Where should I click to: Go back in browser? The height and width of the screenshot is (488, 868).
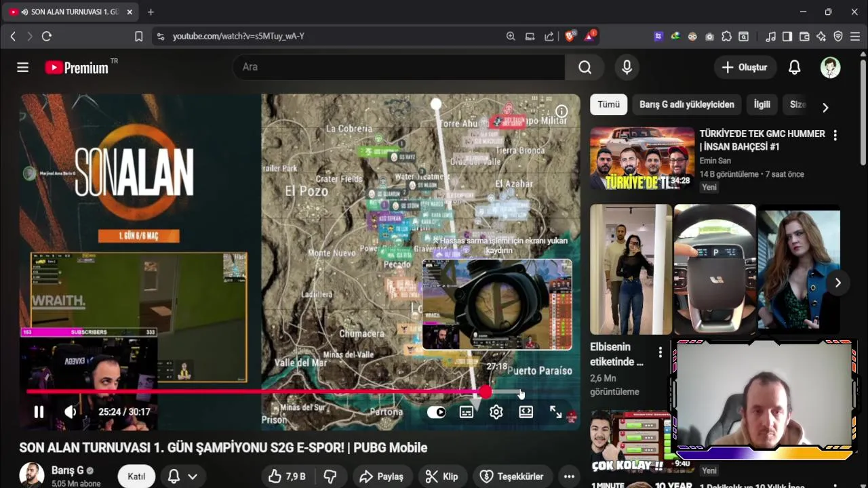pyautogui.click(x=13, y=36)
